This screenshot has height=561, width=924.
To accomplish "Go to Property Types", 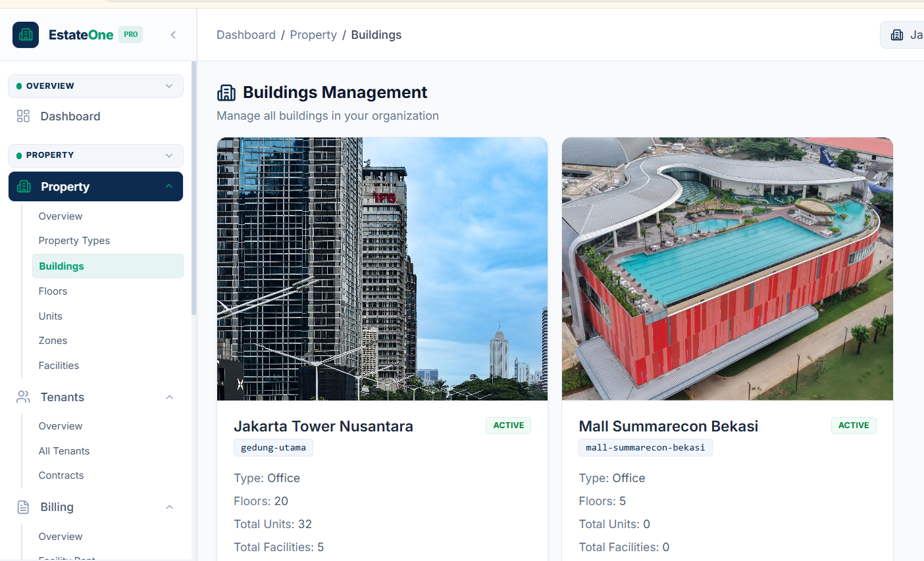I will coord(74,241).
